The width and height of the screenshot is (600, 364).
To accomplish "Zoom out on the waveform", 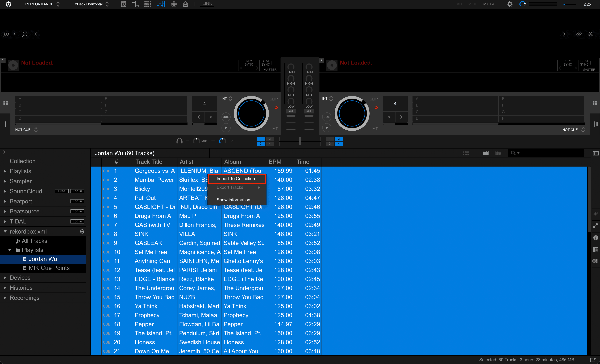I will 25,34.
